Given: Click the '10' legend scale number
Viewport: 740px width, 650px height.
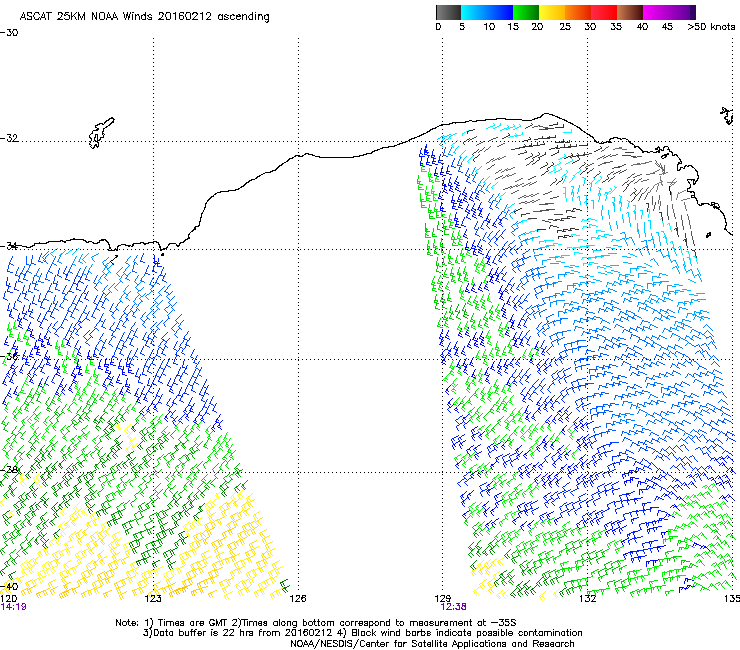Looking at the screenshot, I should (x=489, y=27).
